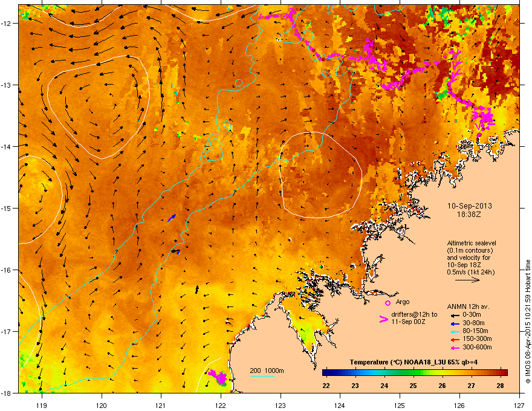Click the latitude axis label -18
Screen dimensions: 532x411
point(6,393)
